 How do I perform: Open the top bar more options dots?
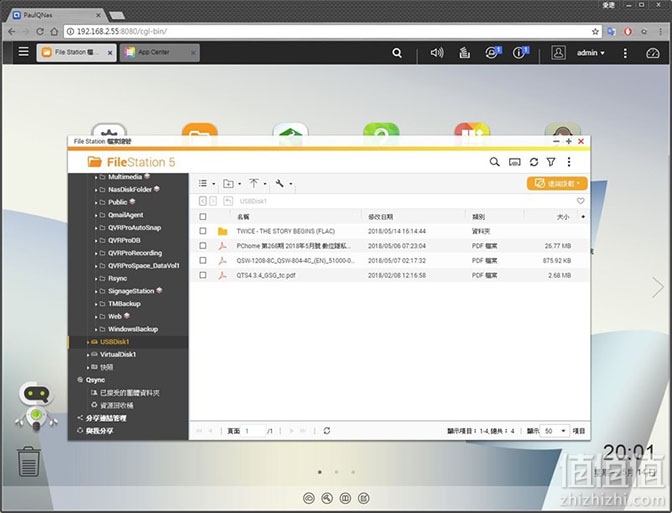[625, 53]
